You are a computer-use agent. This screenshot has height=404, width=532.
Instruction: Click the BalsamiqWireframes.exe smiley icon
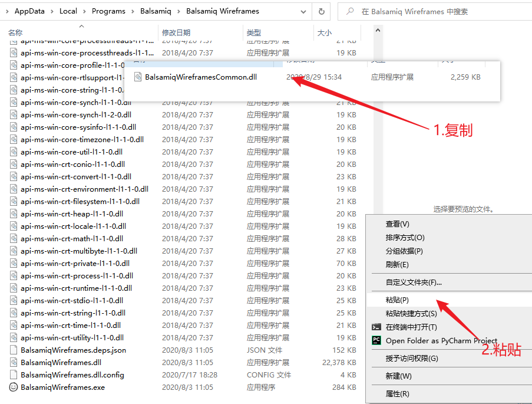pyautogui.click(x=13, y=387)
